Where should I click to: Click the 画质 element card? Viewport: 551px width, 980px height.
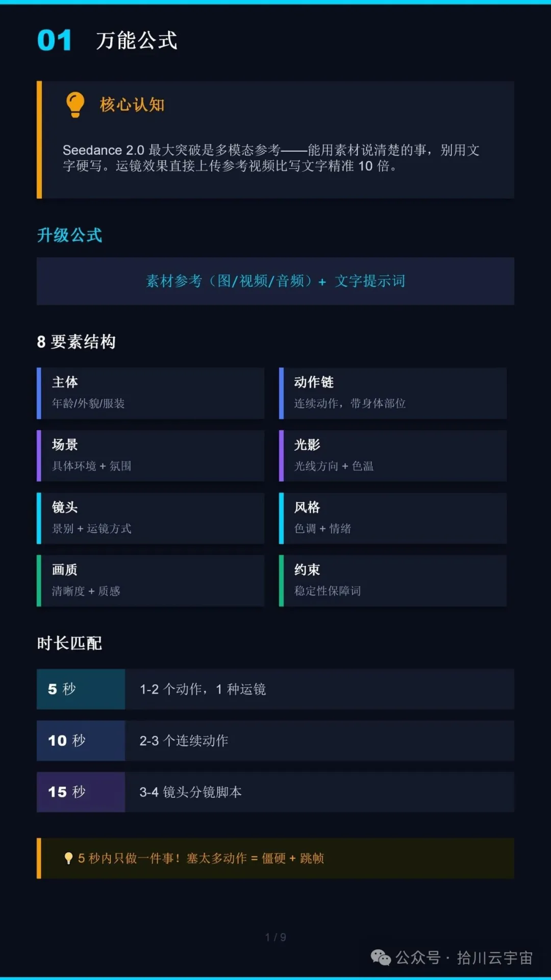[151, 581]
